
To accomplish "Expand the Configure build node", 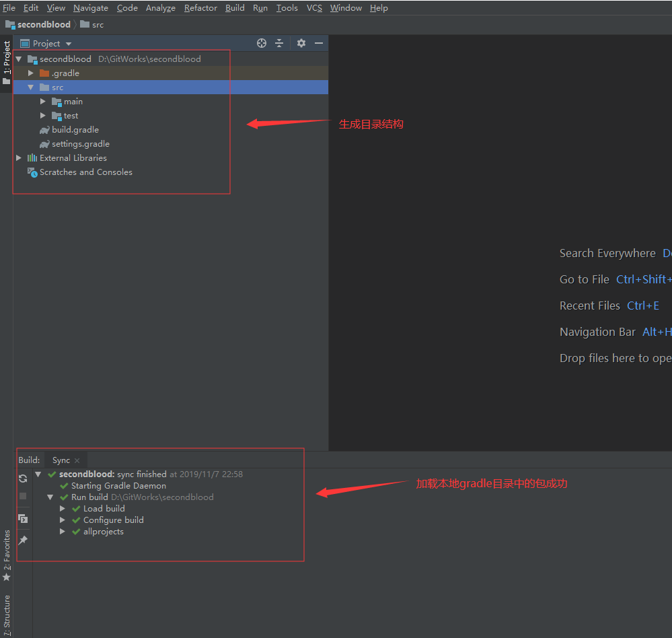I will click(x=63, y=520).
